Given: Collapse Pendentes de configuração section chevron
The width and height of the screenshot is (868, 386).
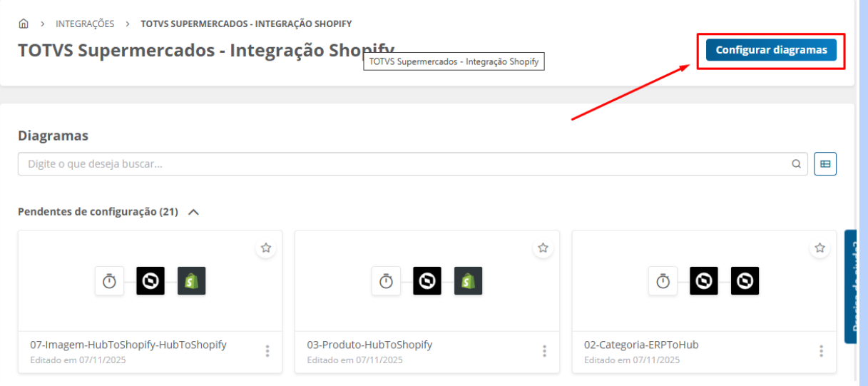Looking at the screenshot, I should pyautogui.click(x=193, y=212).
